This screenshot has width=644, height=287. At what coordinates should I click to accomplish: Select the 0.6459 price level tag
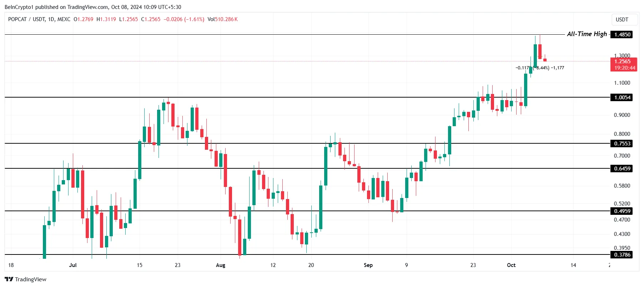[x=622, y=169]
